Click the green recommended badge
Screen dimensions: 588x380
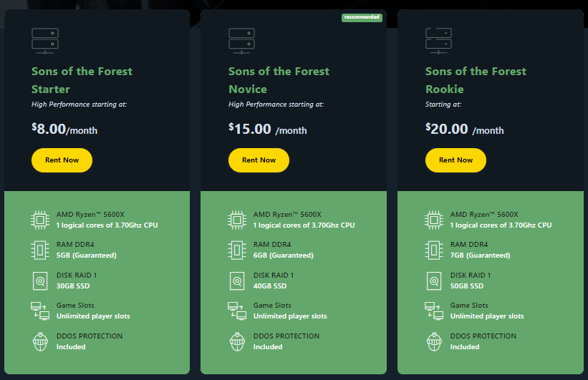362,17
